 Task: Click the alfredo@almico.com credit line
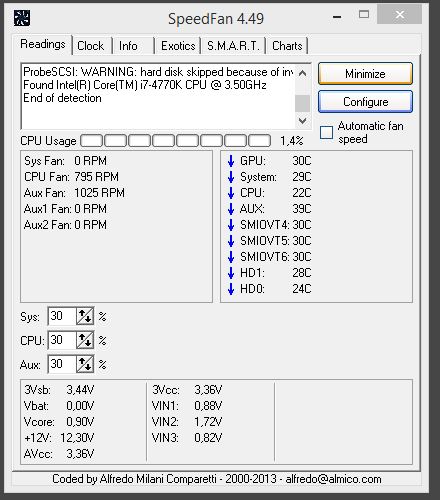point(217,479)
